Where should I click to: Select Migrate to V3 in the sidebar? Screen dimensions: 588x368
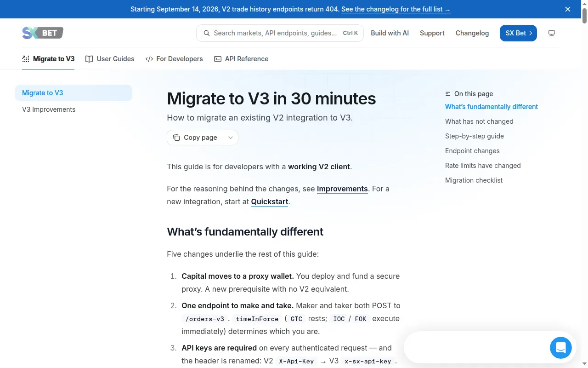click(73, 93)
